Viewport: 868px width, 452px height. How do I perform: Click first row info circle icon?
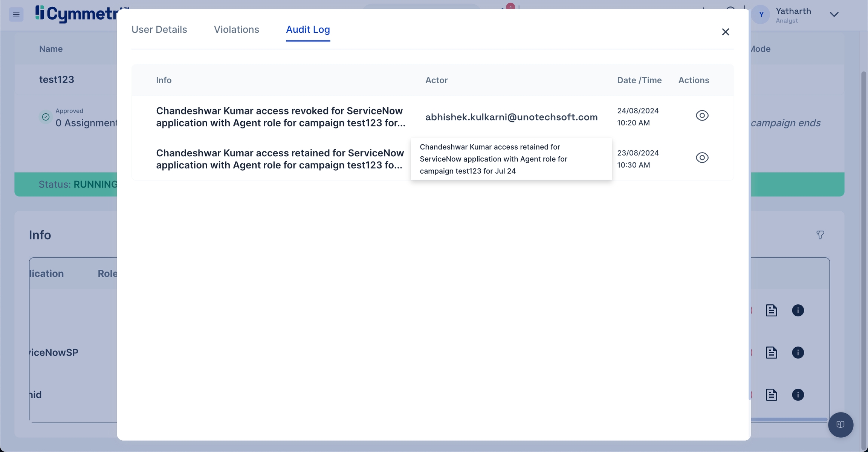tap(798, 310)
